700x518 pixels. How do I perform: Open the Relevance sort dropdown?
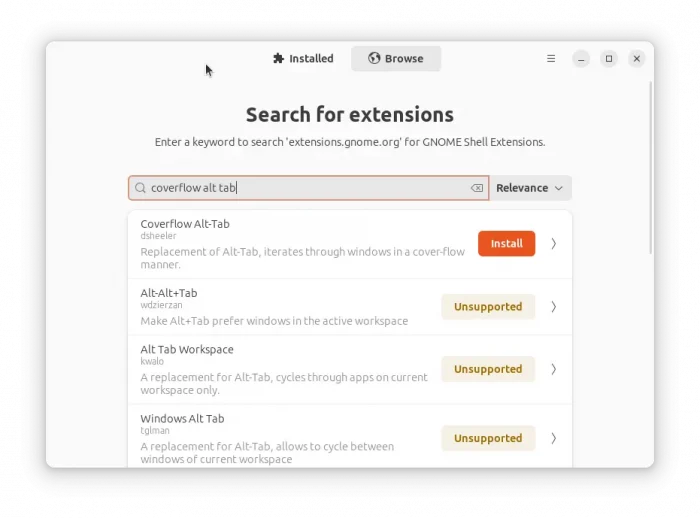[530, 188]
